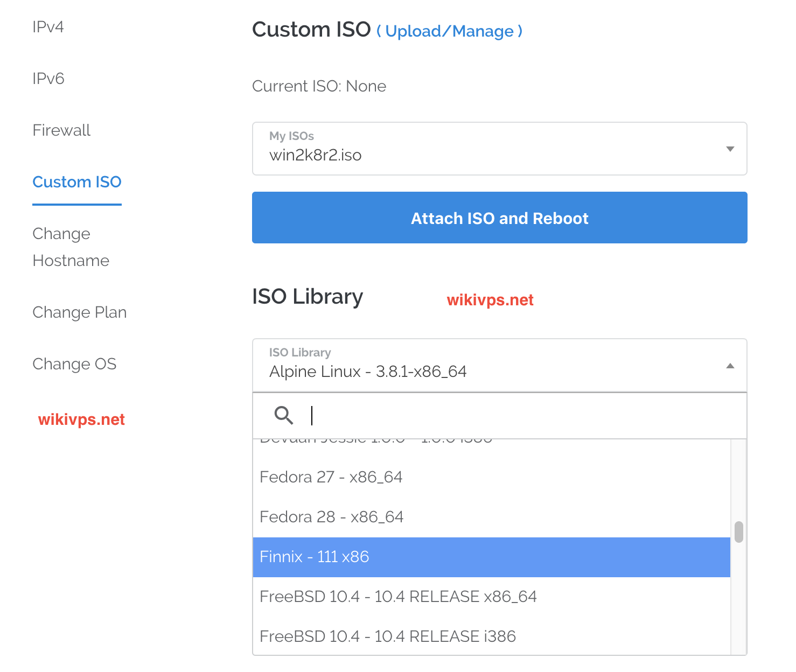The height and width of the screenshot is (672, 796).
Task: Click the Attach ISO and Reboot button
Action: pyautogui.click(x=499, y=218)
